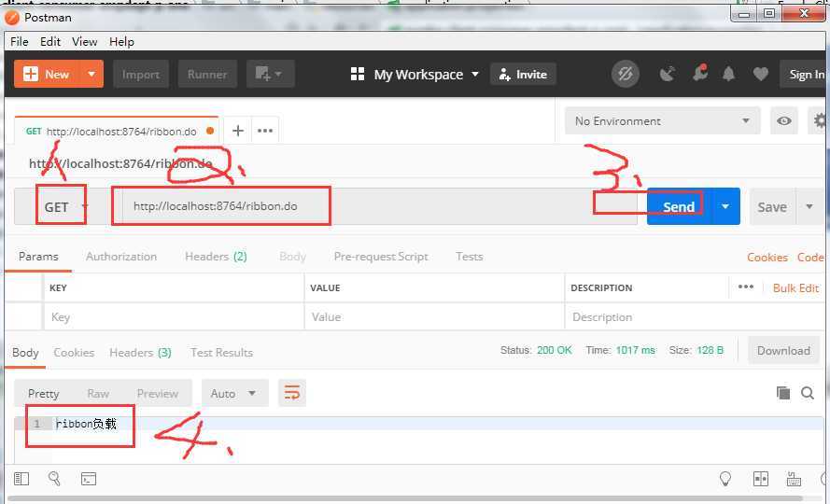Switch to the Test Results tab

coord(222,353)
